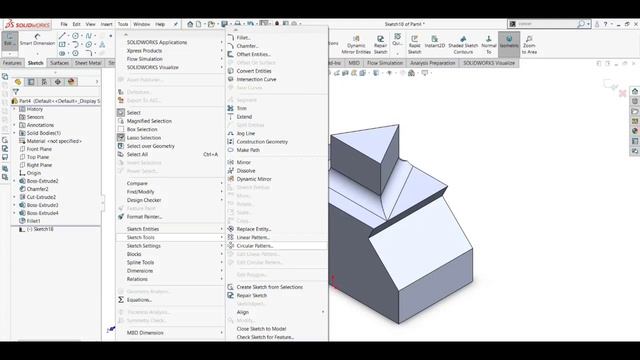
Task: Select Check Sketch for Feature
Action: [x=265, y=337]
